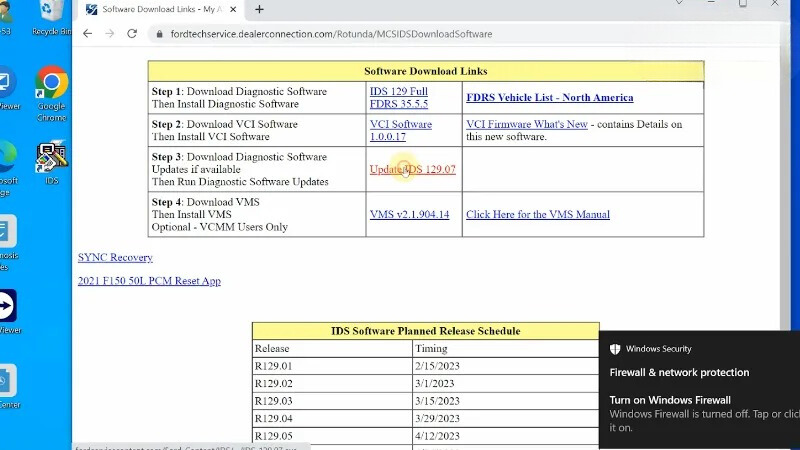This screenshot has width=800, height=450.
Task: Select the Software Download Links tab
Action: tap(161, 10)
